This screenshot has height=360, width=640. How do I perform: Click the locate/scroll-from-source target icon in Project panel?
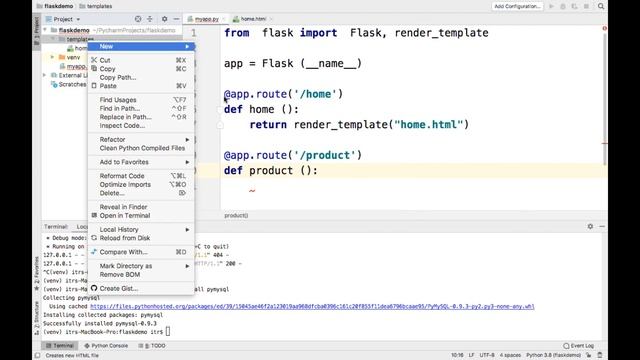[138, 19]
